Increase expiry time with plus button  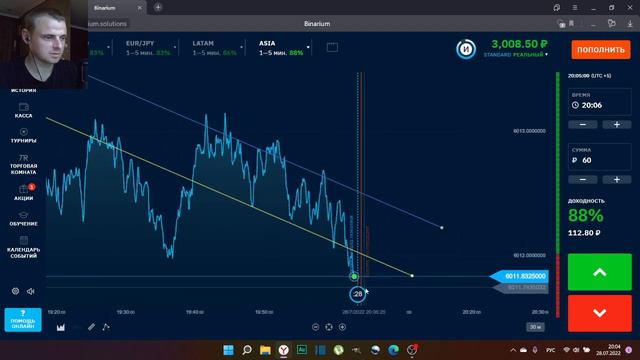[x=617, y=124]
